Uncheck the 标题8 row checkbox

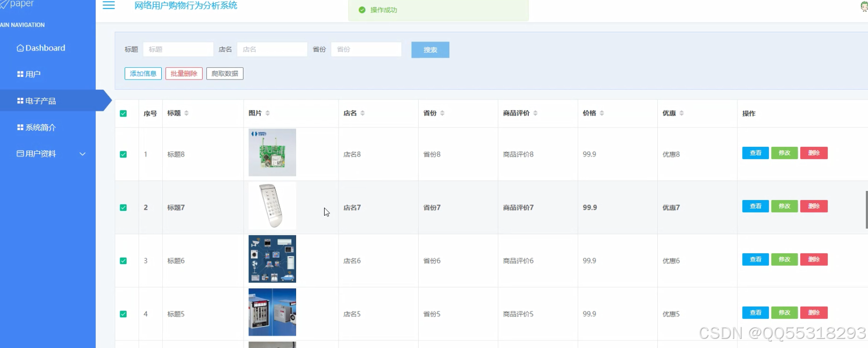click(x=123, y=154)
